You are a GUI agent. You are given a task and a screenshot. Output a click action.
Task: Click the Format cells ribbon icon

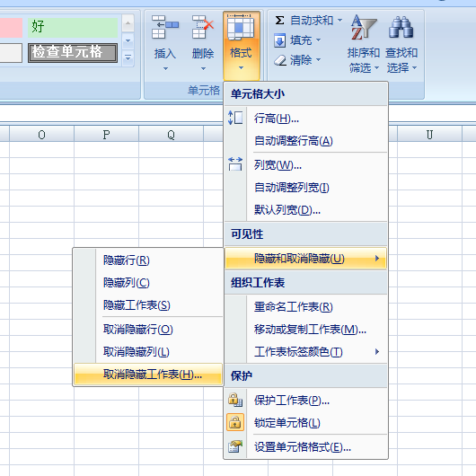click(x=241, y=27)
